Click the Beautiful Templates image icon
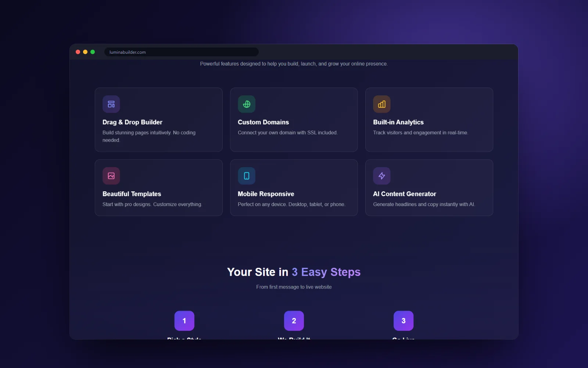 pos(111,176)
